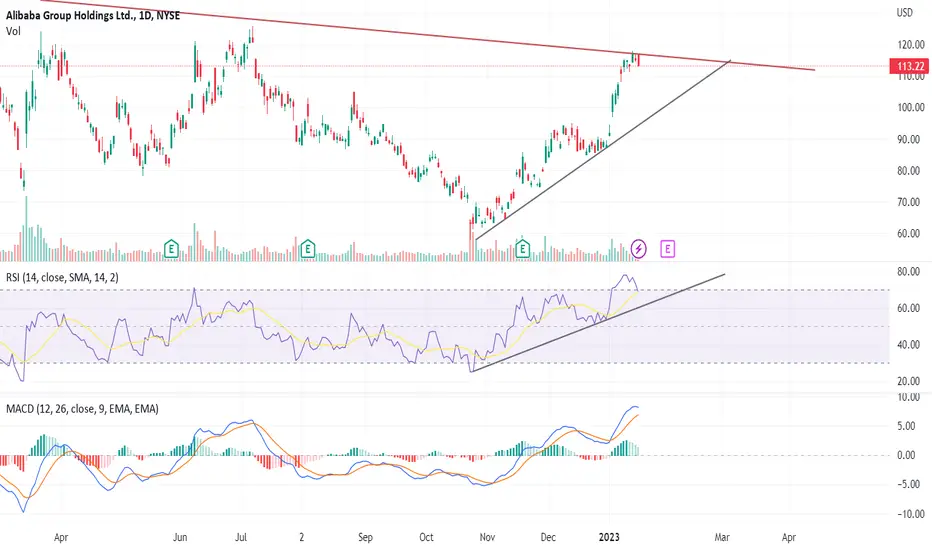This screenshot has height=550, width=932.
Task: Click the red 113.22 current price tag
Action: pos(909,66)
